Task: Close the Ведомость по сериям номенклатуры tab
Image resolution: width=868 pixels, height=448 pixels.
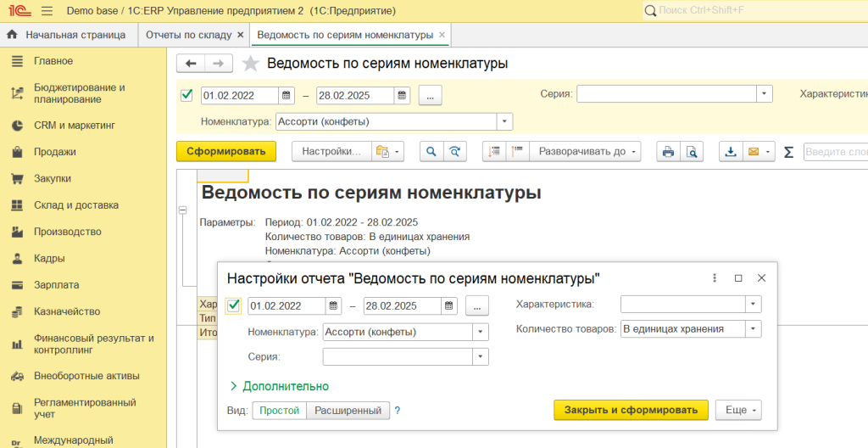Action: coord(442,35)
